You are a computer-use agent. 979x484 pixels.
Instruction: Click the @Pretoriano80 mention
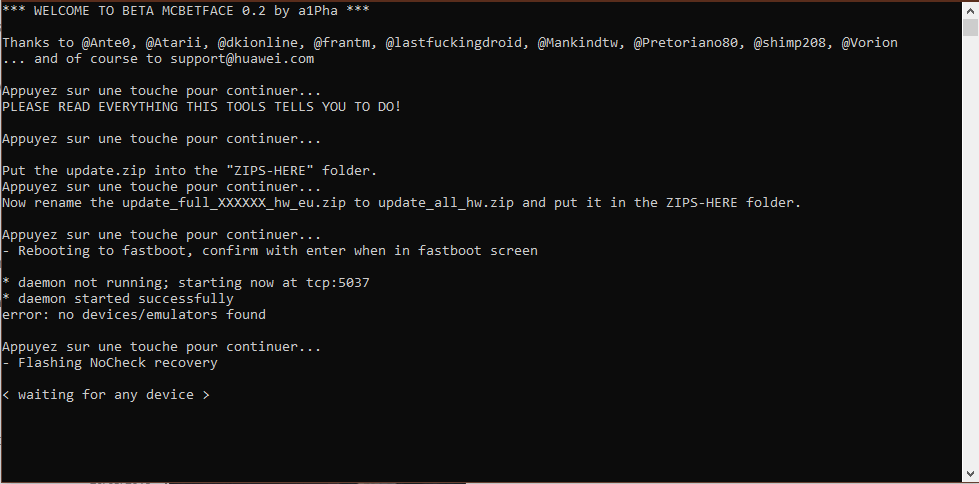tap(688, 43)
